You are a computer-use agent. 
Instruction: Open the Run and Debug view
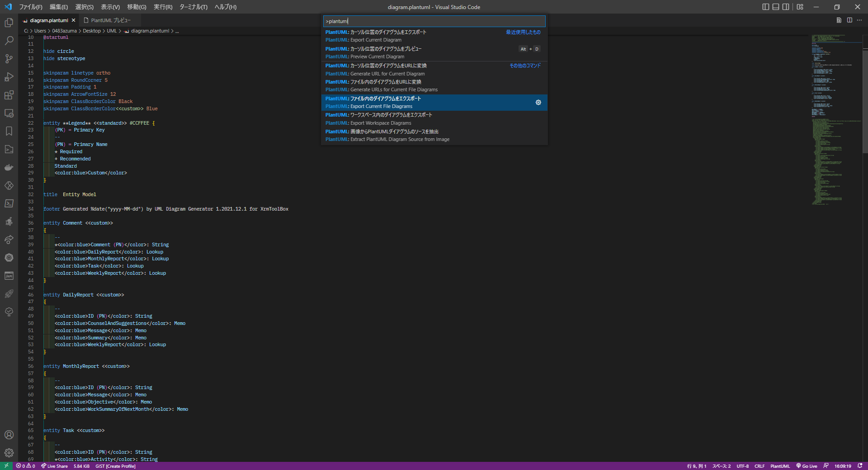pyautogui.click(x=9, y=77)
